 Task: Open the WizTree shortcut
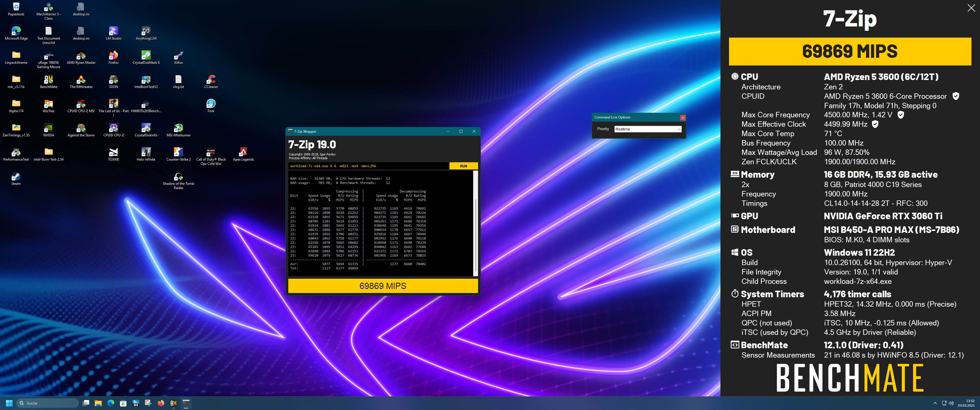tap(49, 106)
